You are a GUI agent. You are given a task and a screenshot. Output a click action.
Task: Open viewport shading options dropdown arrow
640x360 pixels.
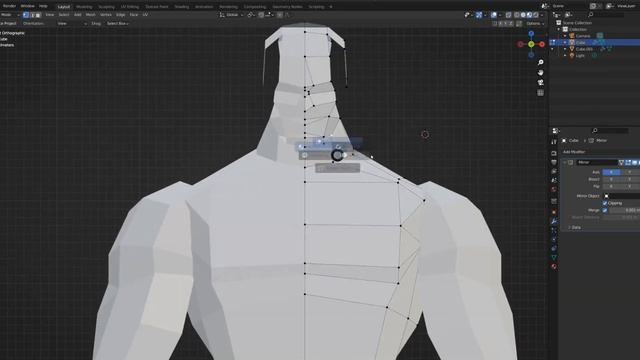point(542,15)
